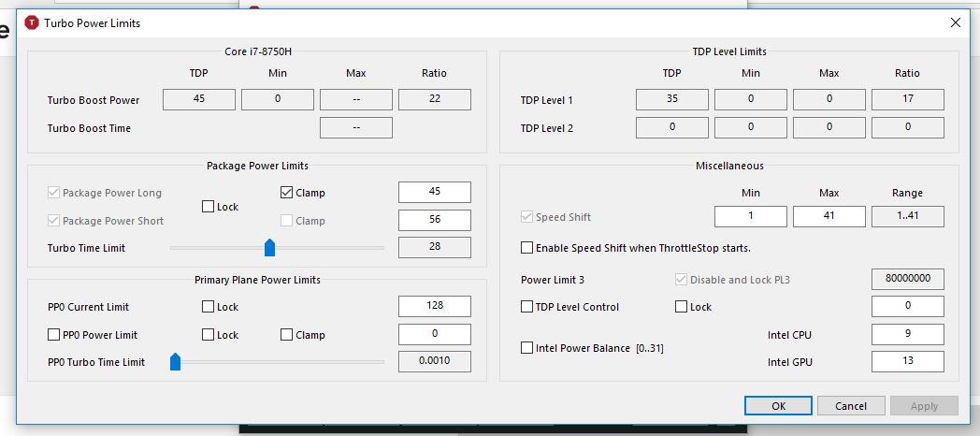Edit the PP0 Current Limit value 128
The image size is (980, 436).
435,306
